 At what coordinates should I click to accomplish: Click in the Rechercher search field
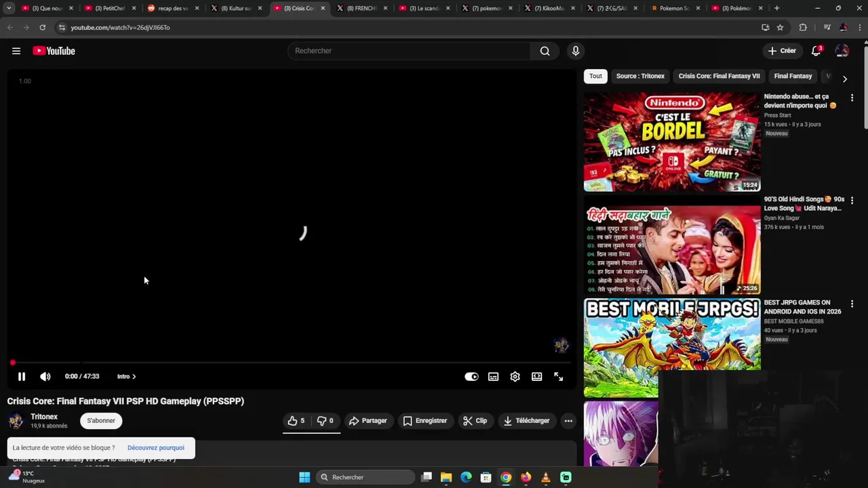[x=409, y=51]
